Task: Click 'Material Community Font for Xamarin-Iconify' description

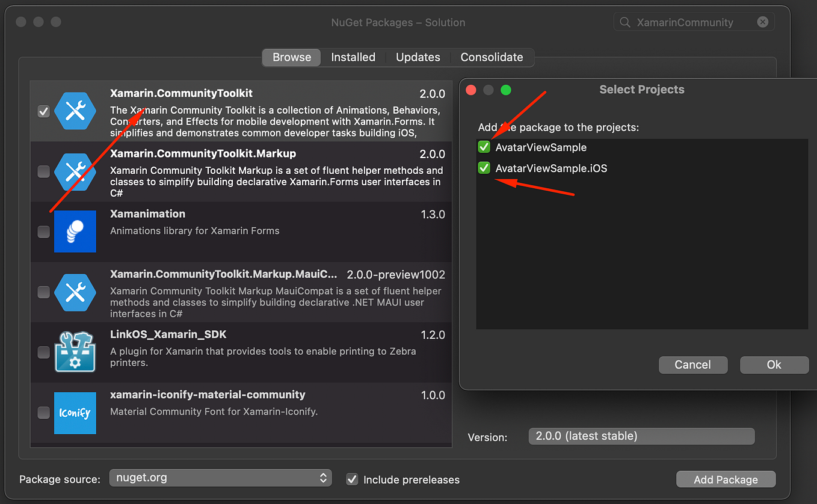Action: pyautogui.click(x=214, y=411)
